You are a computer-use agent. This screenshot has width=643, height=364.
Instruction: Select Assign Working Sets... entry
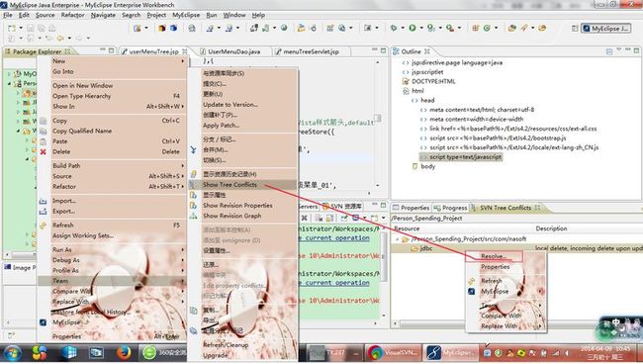point(112,235)
